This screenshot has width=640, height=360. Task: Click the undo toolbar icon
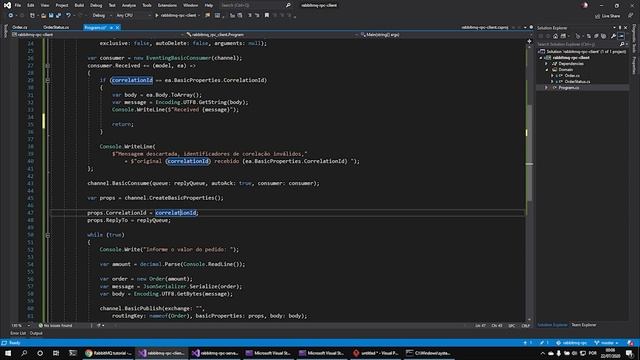click(68, 16)
